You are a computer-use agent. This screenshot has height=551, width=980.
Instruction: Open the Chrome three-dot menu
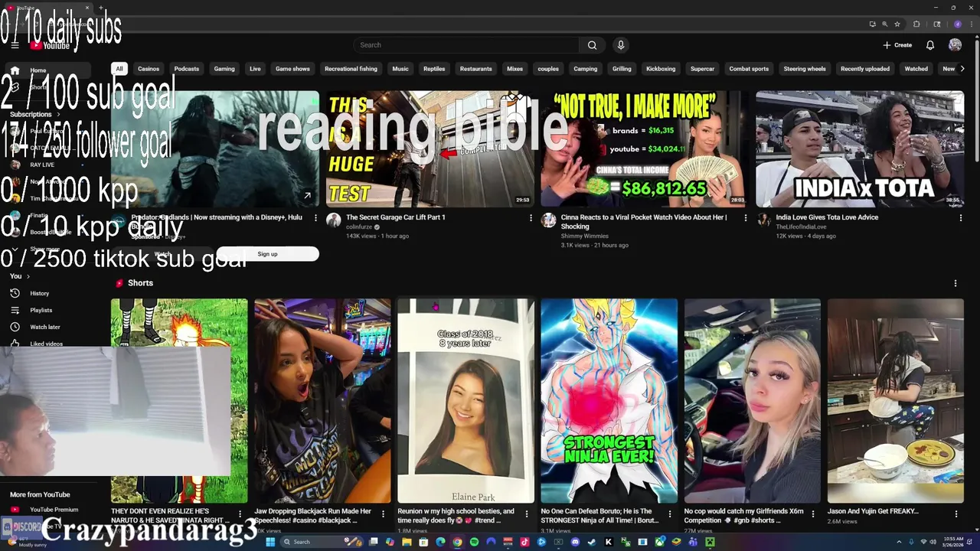point(971,24)
